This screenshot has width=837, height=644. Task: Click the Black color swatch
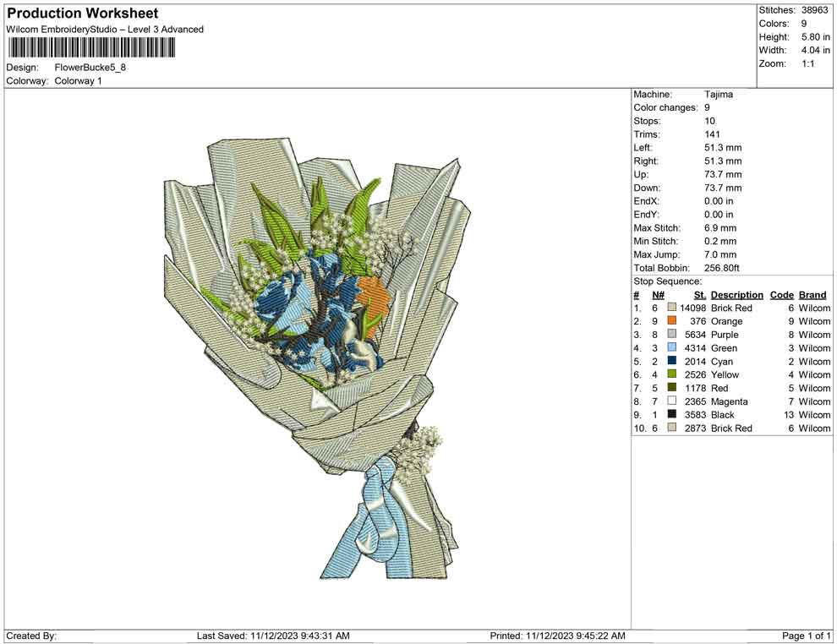(x=671, y=414)
